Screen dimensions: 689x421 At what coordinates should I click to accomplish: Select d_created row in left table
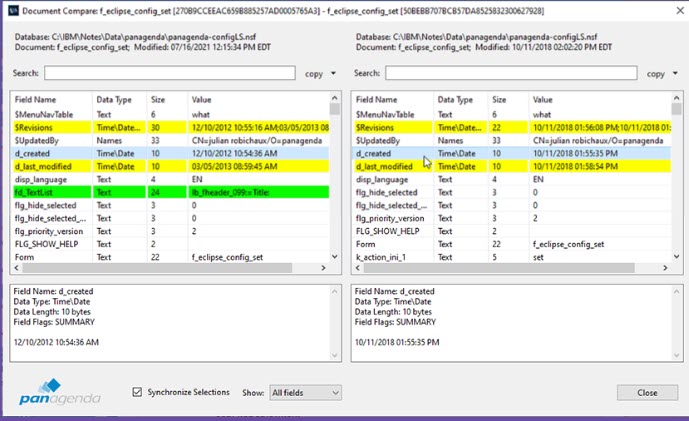click(x=170, y=153)
